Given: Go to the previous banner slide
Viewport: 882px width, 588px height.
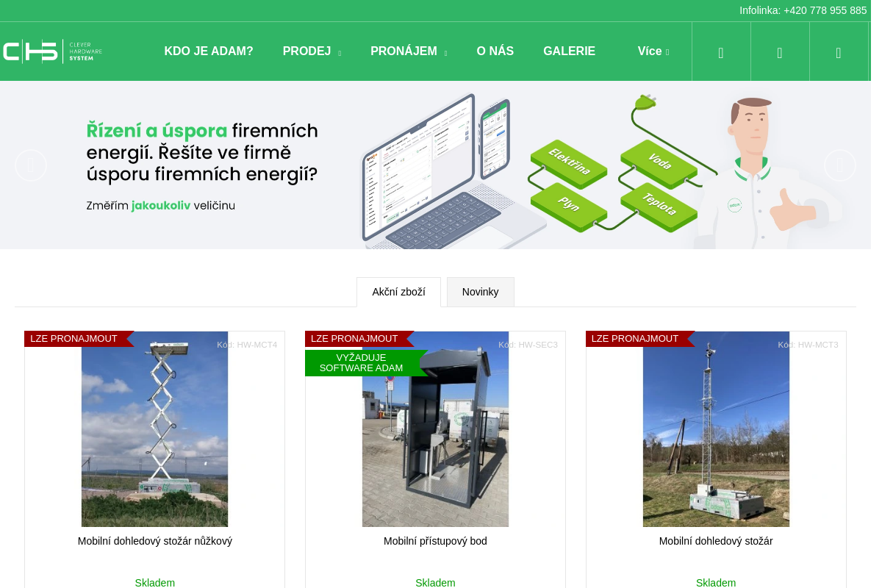Looking at the screenshot, I should pyautogui.click(x=31, y=165).
